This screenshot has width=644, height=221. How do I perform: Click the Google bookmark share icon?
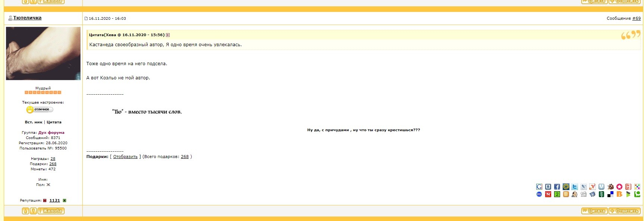click(x=539, y=187)
